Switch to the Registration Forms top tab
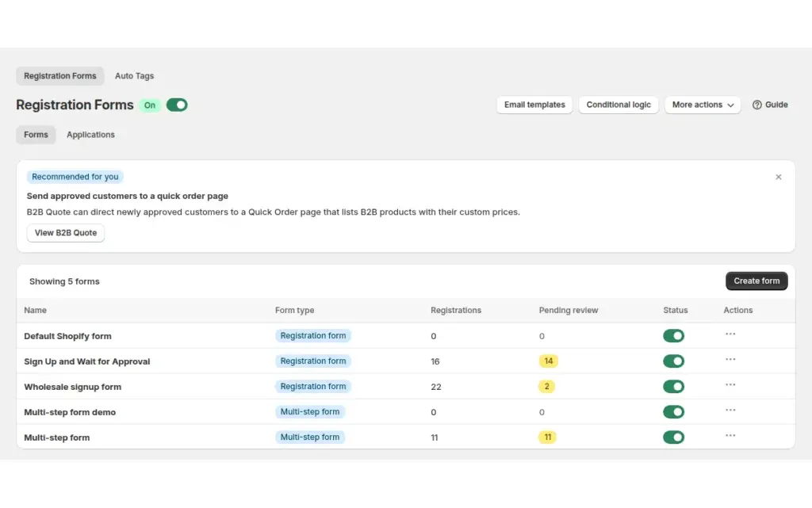Image resolution: width=812 pixels, height=508 pixels. point(60,76)
